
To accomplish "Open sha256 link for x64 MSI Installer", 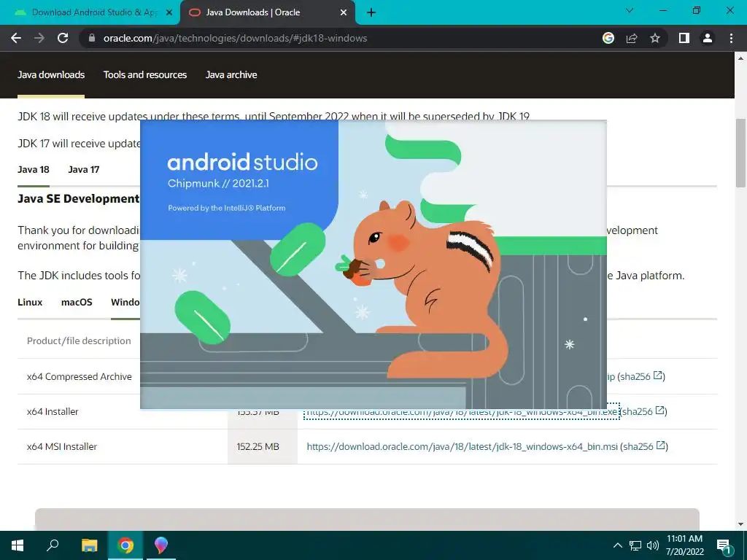I will [x=644, y=447].
